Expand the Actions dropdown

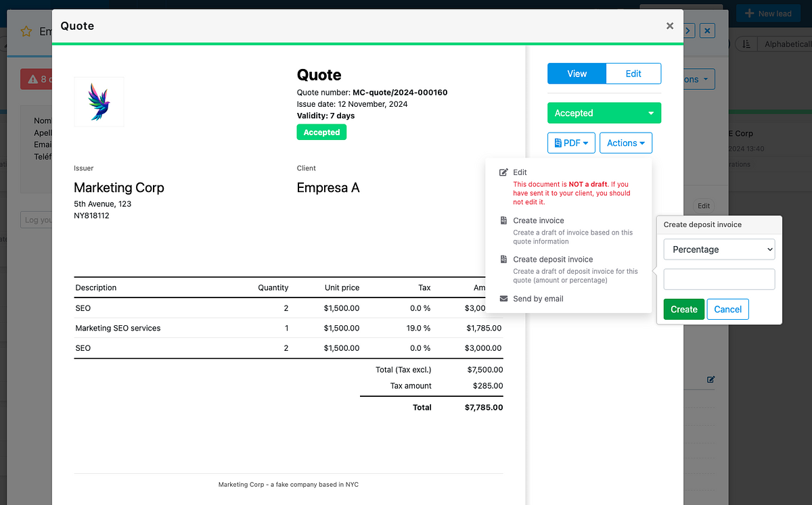pos(625,143)
